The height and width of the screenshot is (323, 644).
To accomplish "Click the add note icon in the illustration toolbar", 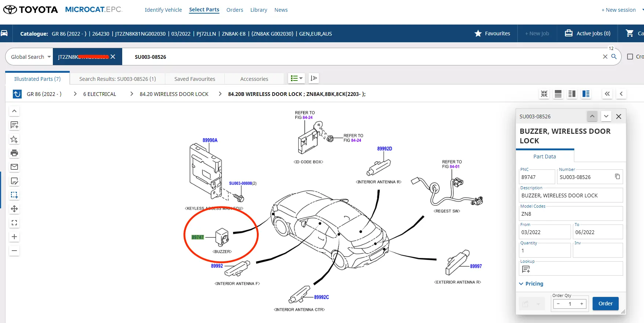I will pos(14,125).
